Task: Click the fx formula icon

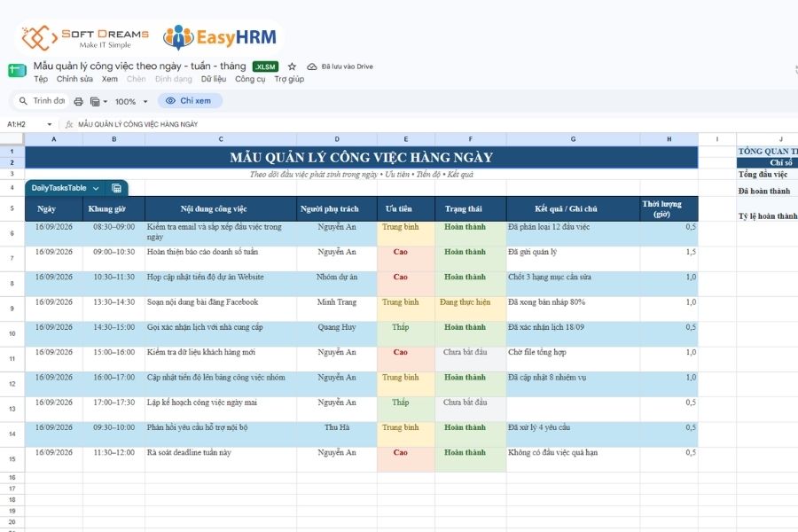Action: (x=69, y=124)
